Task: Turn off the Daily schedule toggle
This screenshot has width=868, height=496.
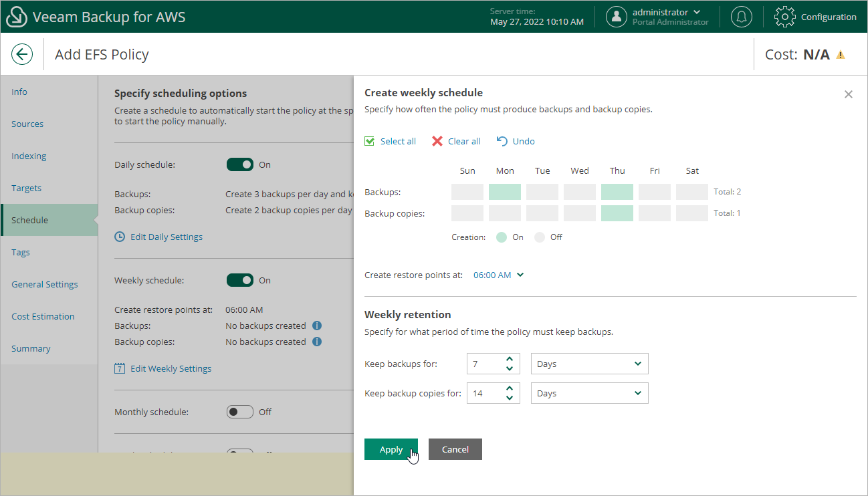Action: click(x=240, y=164)
